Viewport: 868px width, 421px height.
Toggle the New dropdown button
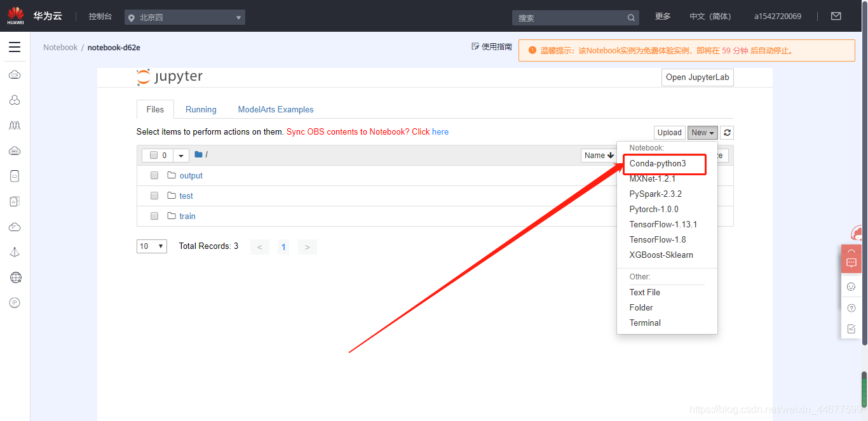[x=703, y=133]
